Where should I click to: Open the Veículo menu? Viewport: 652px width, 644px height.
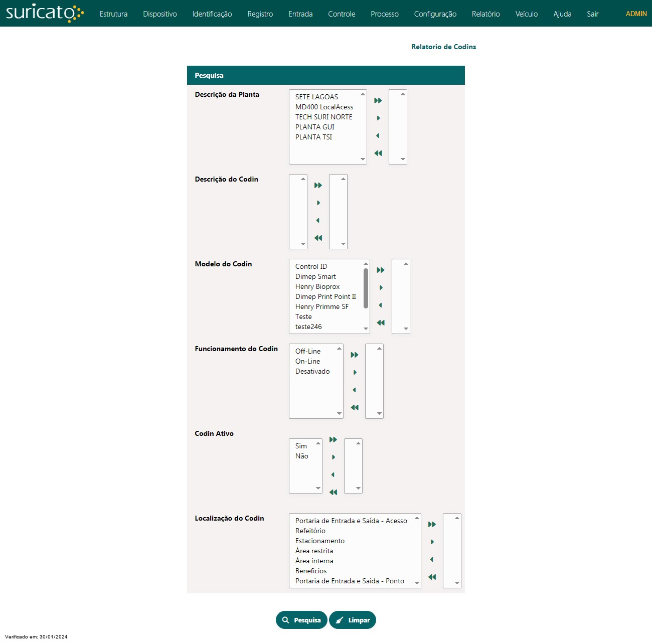click(527, 14)
